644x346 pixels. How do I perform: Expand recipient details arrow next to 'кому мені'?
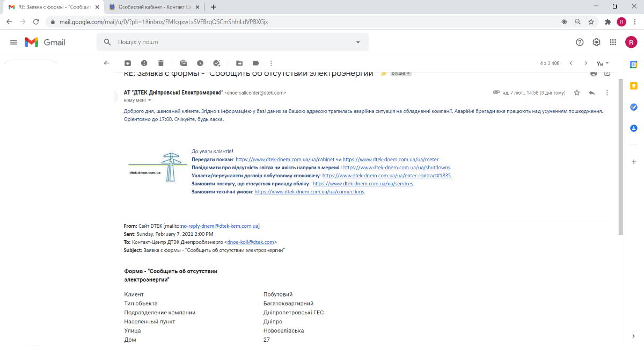point(150,100)
